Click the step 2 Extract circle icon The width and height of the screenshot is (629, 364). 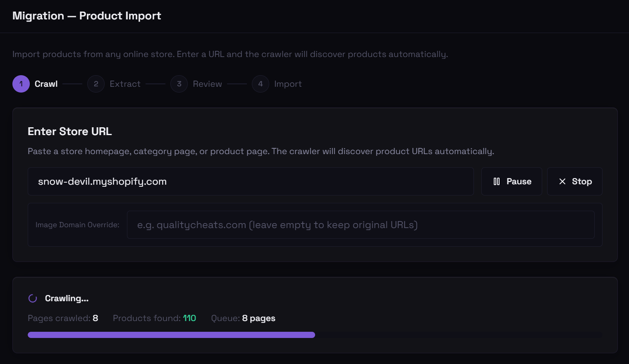(x=96, y=84)
